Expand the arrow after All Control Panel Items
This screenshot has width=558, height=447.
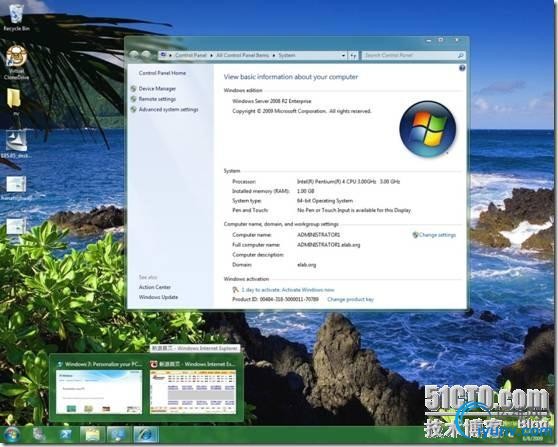point(274,56)
